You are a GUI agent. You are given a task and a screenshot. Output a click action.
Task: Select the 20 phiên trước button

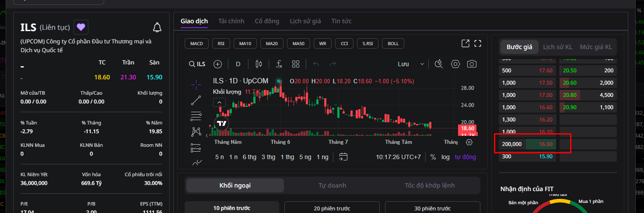pyautogui.click(x=332, y=207)
